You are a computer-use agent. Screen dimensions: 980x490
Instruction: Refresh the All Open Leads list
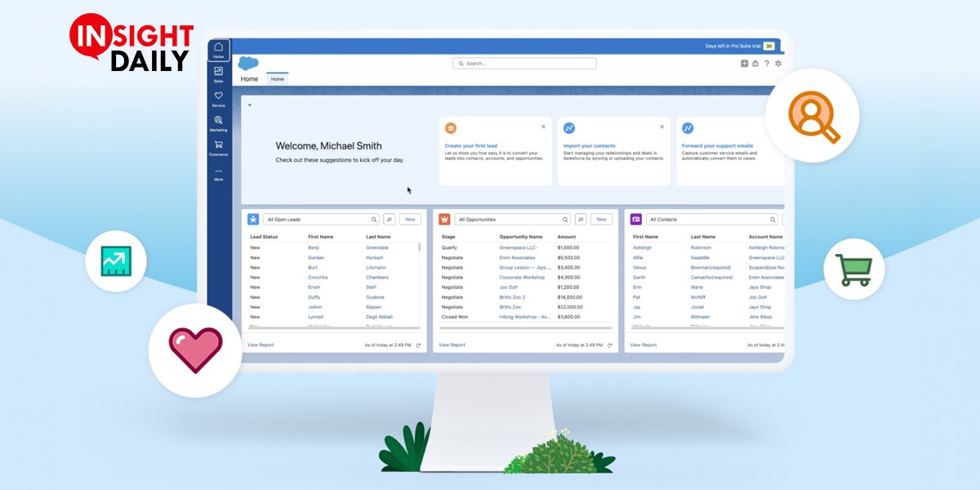pyautogui.click(x=418, y=345)
